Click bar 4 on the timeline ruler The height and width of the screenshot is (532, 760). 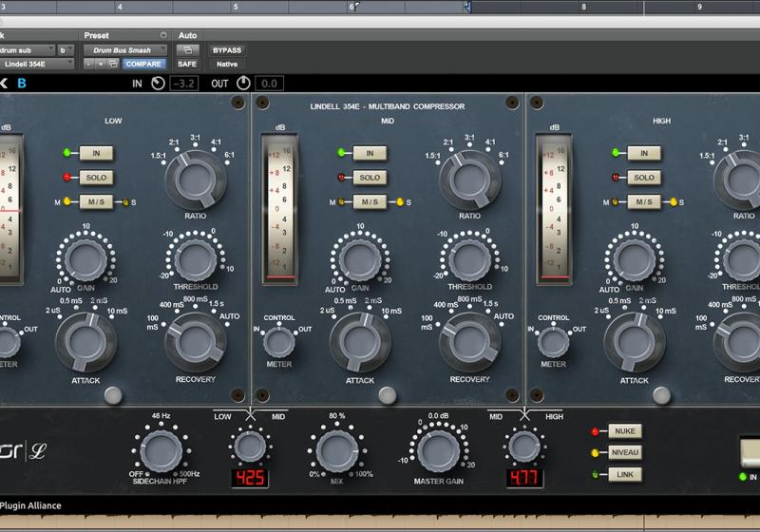[120, 7]
